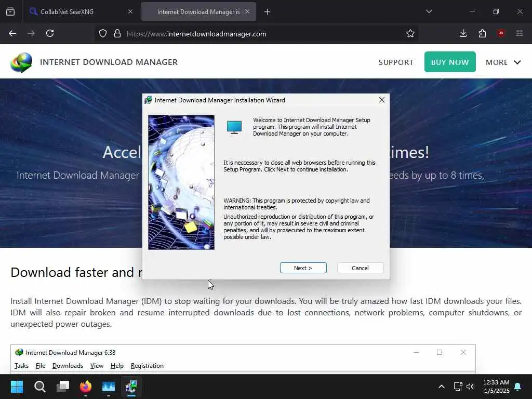Open the SUPPORT page link
Screen dimensions: 532x399
pos(396,62)
